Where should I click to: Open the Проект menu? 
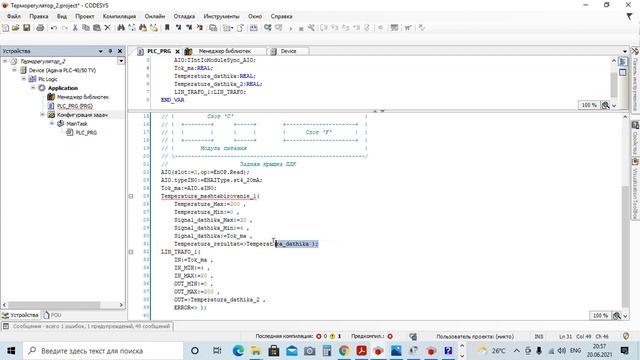tap(84, 16)
